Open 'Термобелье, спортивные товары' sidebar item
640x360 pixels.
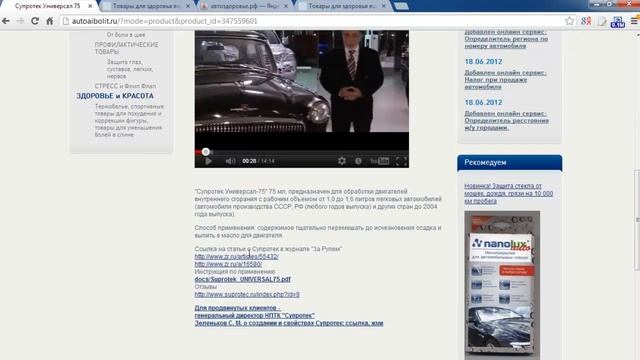129,120
